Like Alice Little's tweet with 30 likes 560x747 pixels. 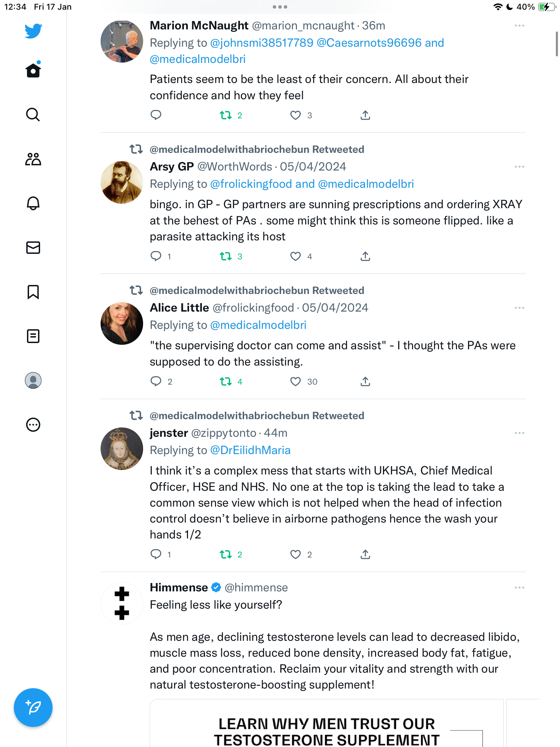tap(295, 381)
